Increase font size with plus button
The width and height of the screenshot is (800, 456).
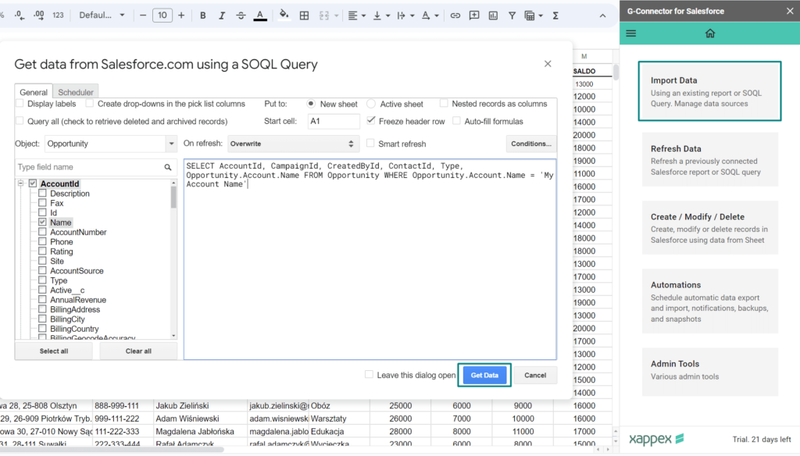(x=181, y=15)
